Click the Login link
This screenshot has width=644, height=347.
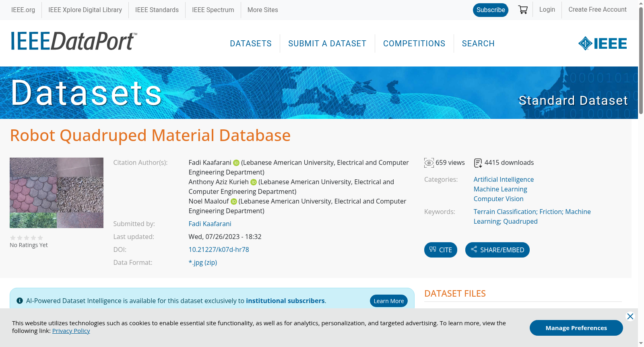547,9
